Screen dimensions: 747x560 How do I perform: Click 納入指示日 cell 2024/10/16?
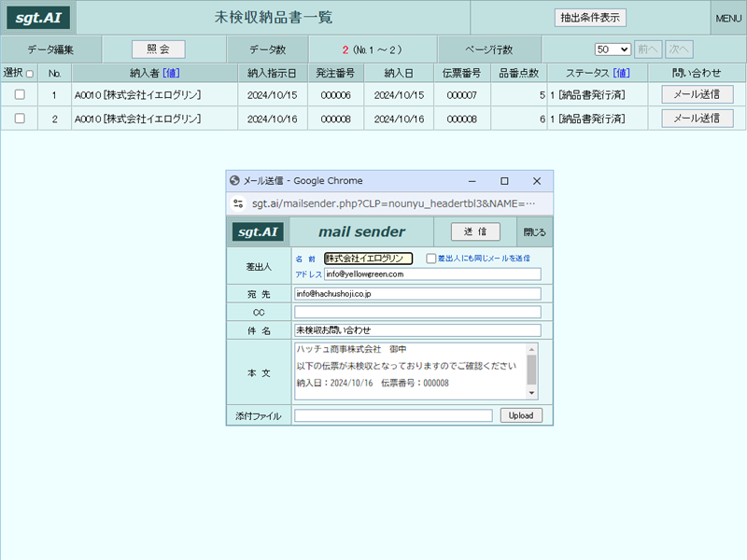pos(272,119)
